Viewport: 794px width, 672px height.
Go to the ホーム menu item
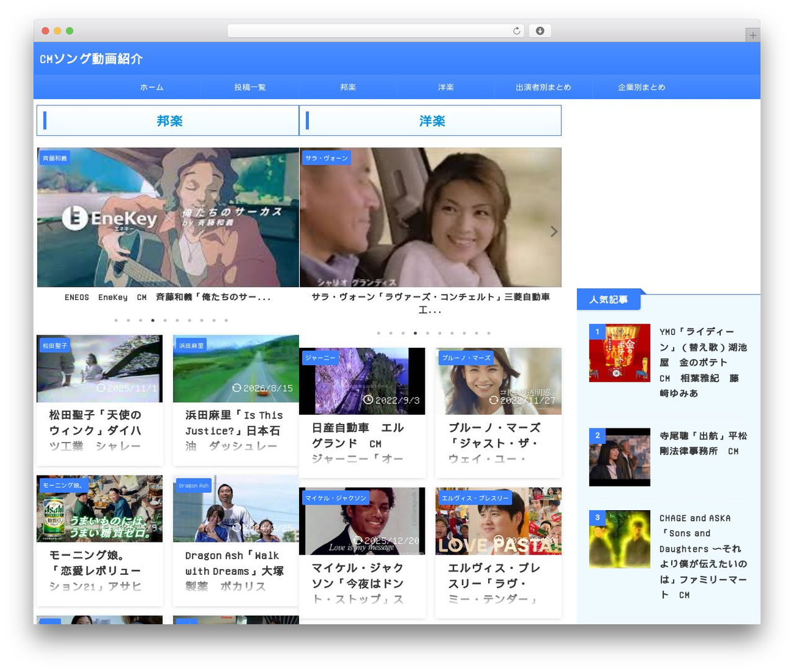pyautogui.click(x=152, y=87)
